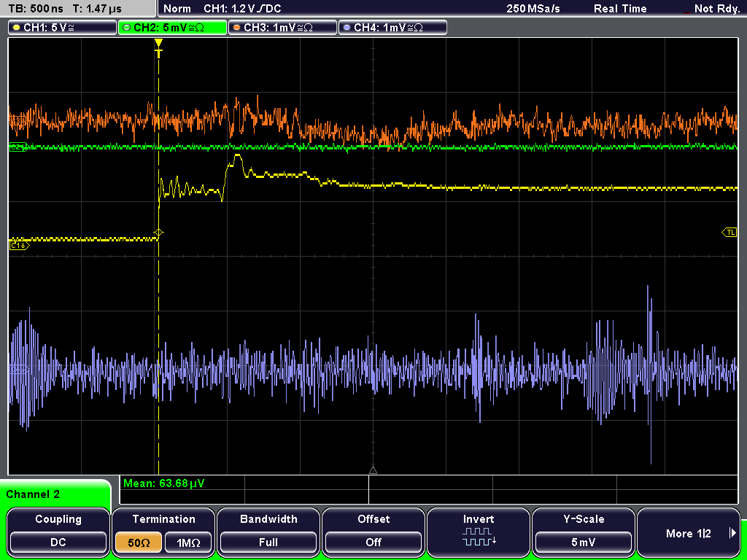Open the Y-Scale 5 mV setting

pyautogui.click(x=584, y=532)
